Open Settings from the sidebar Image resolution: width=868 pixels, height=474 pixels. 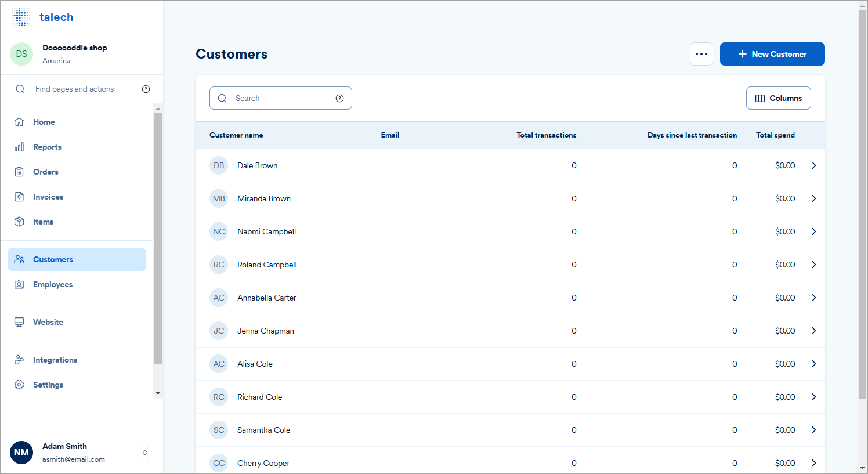click(77, 385)
